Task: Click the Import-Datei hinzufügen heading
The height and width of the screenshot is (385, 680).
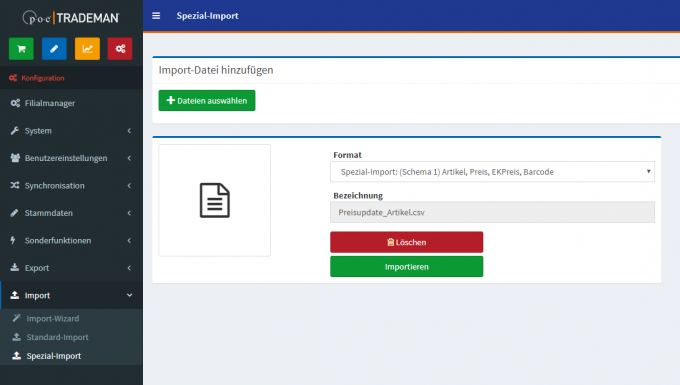Action: click(x=216, y=70)
